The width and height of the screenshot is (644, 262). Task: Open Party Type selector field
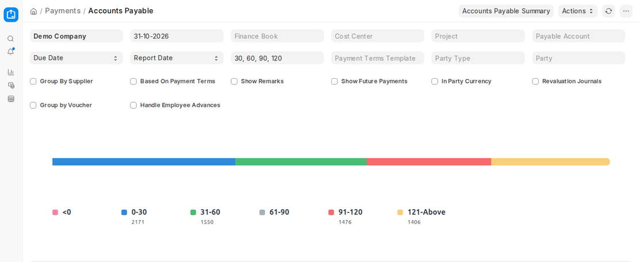478,58
